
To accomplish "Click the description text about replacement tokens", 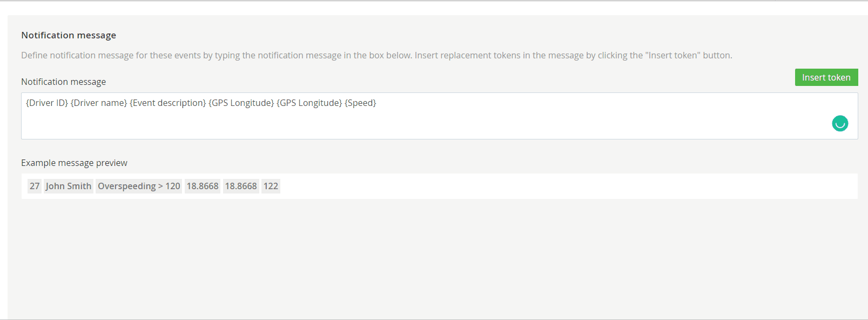I will coord(376,55).
